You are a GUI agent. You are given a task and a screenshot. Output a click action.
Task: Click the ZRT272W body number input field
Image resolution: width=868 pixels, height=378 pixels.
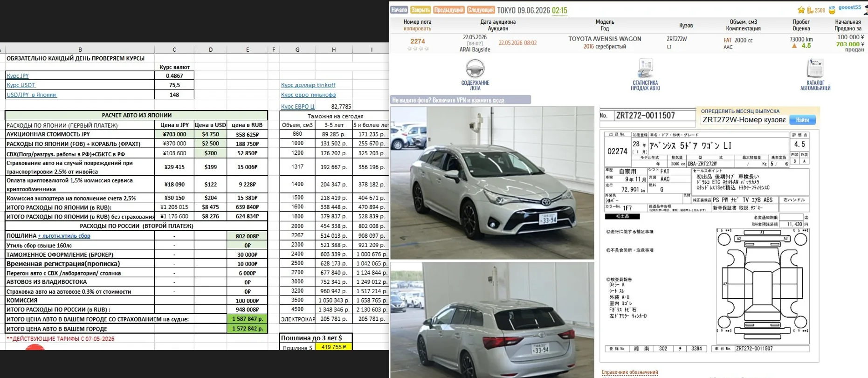coord(744,120)
